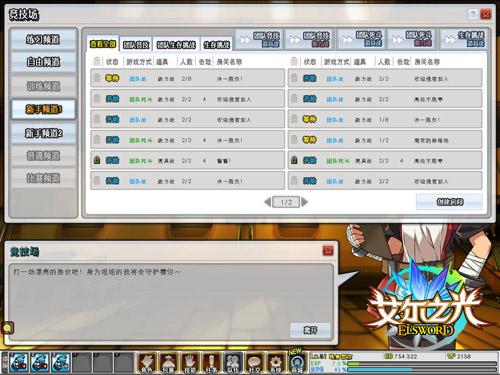This screenshot has height=375, width=500.
Task: Quick join 团队竞技 道具战
Action: (x=259, y=39)
